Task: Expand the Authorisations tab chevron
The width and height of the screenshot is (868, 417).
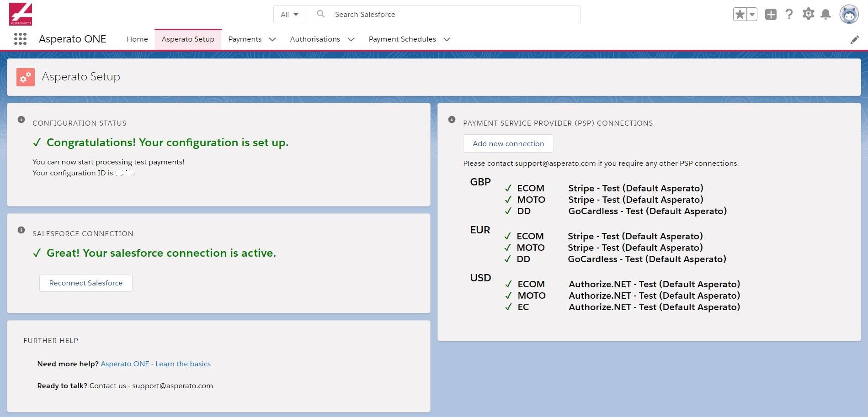Action: [351, 39]
